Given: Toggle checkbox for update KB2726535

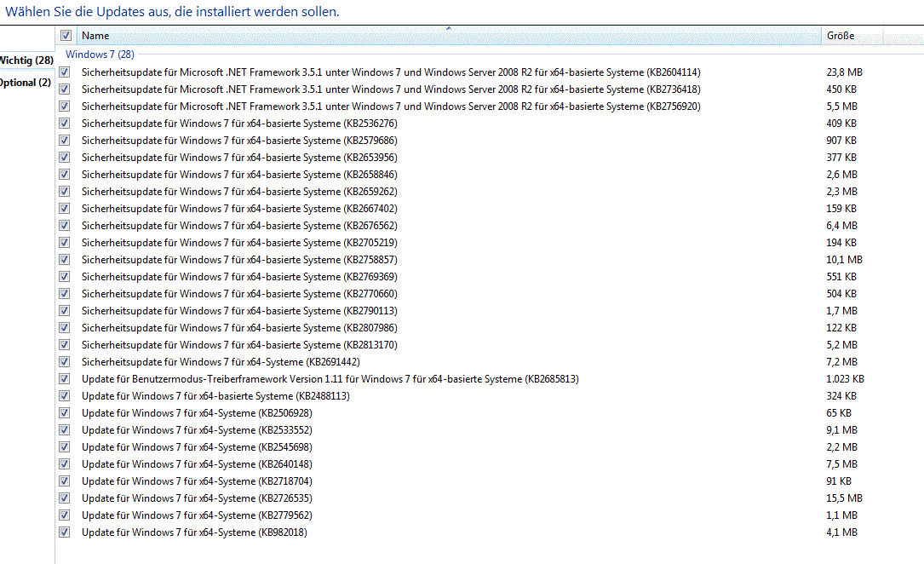Looking at the screenshot, I should tap(65, 498).
